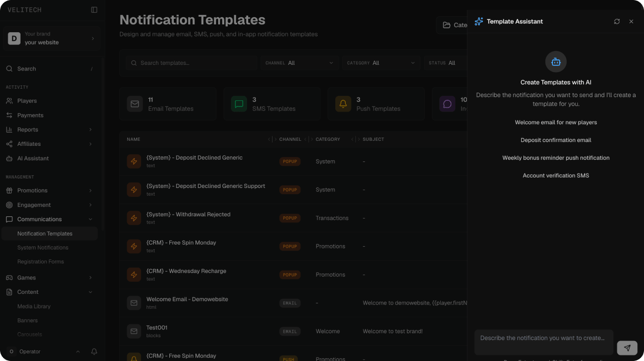Open the Category filter dropdown
The width and height of the screenshot is (644, 361).
tap(381, 63)
